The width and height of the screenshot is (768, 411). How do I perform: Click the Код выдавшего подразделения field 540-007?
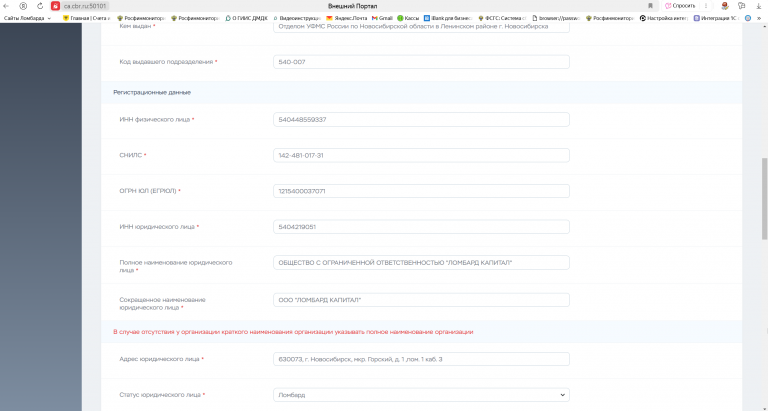[x=421, y=62]
